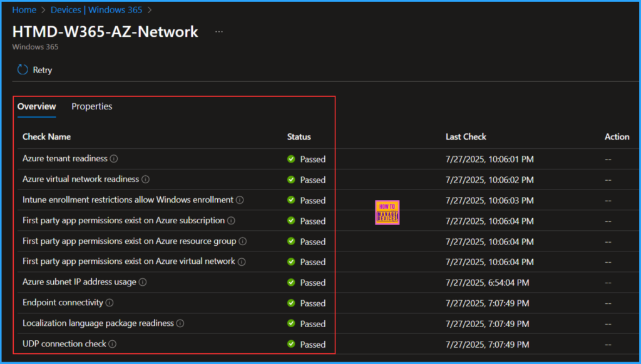Go to Home in breadcrumb
The width and height of the screenshot is (641, 364).
tap(24, 10)
